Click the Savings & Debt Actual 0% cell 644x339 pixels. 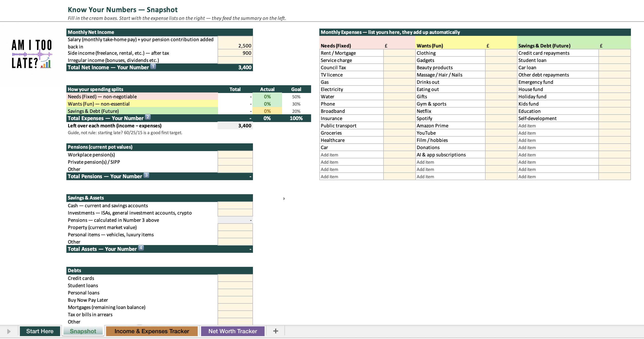click(x=267, y=111)
